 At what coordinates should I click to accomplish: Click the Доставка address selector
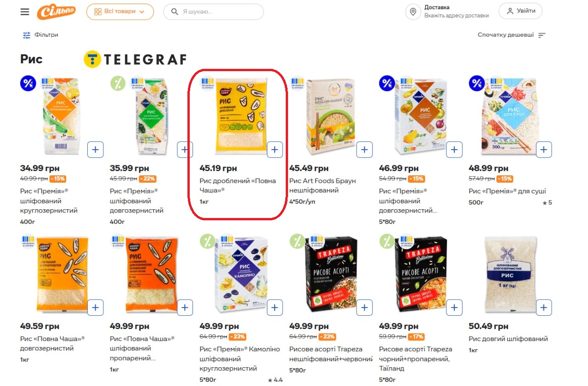pos(456,11)
